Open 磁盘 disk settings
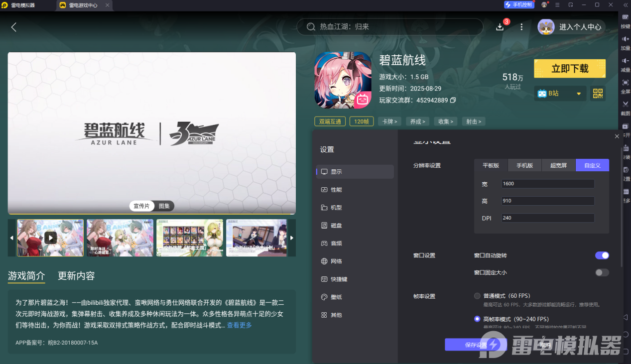Screen dimensions: 631x364 click(355, 226)
